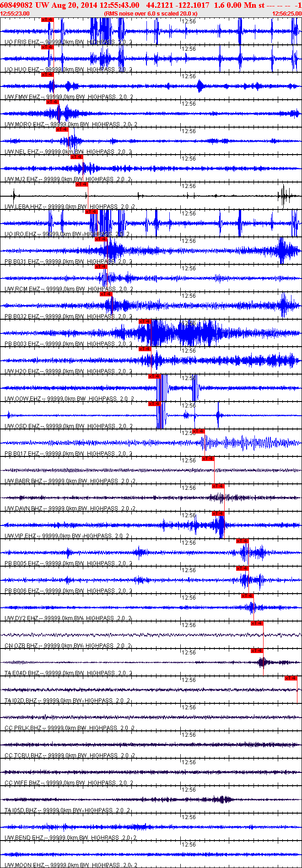The width and height of the screenshot is (302, 868).
Task: Click the 12:56 tick label on CC PRLK trace
Action: [x=189, y=707]
